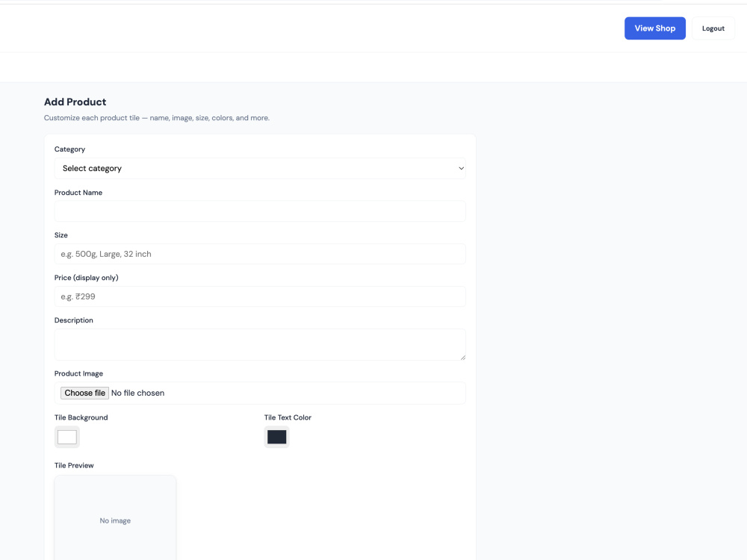Click the Choose file button
Viewport: 747px width, 560px height.
(x=84, y=393)
